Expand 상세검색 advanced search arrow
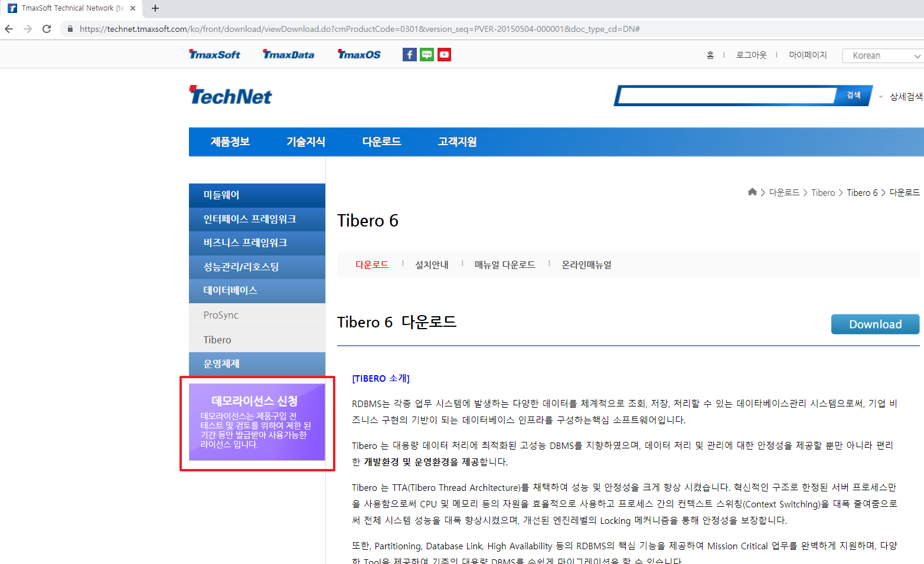 (881, 97)
